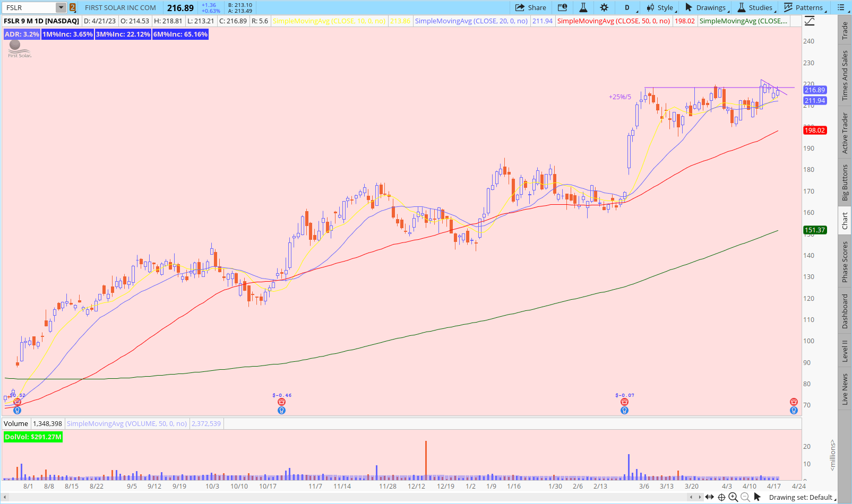The width and height of the screenshot is (852, 504).
Task: Click the FSLR symbol input field
Action: coord(29,7)
